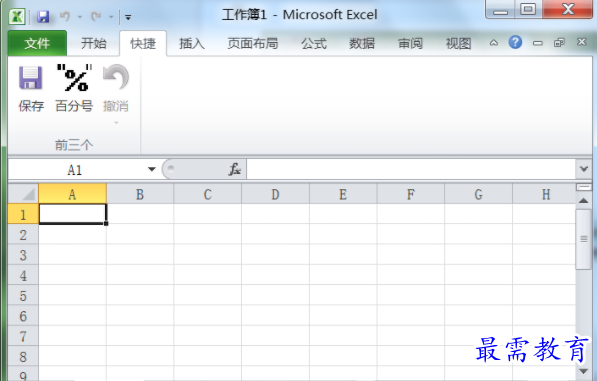Select column H header
The width and height of the screenshot is (597, 381).
(x=544, y=194)
